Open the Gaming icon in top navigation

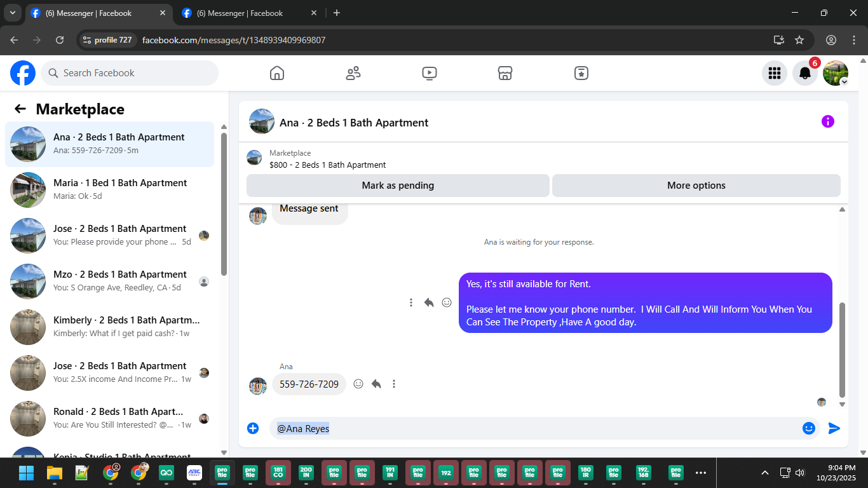(581, 73)
